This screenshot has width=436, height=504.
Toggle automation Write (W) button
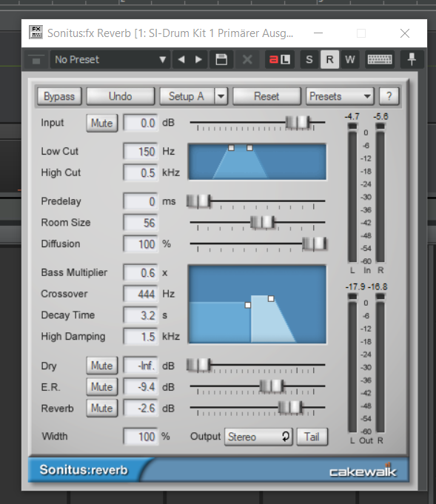click(x=350, y=59)
